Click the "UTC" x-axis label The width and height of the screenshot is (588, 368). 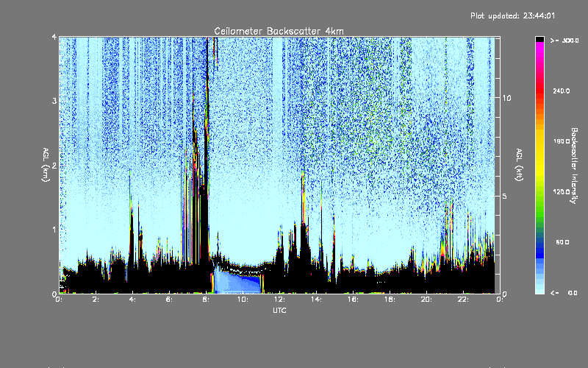[x=279, y=310]
